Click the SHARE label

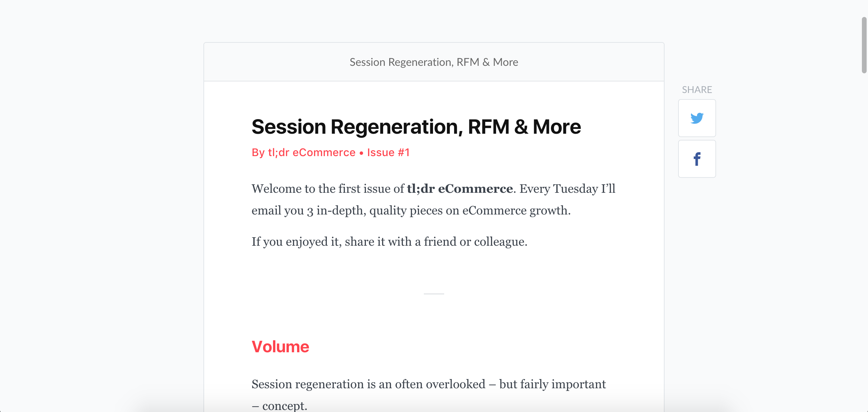pos(697,89)
